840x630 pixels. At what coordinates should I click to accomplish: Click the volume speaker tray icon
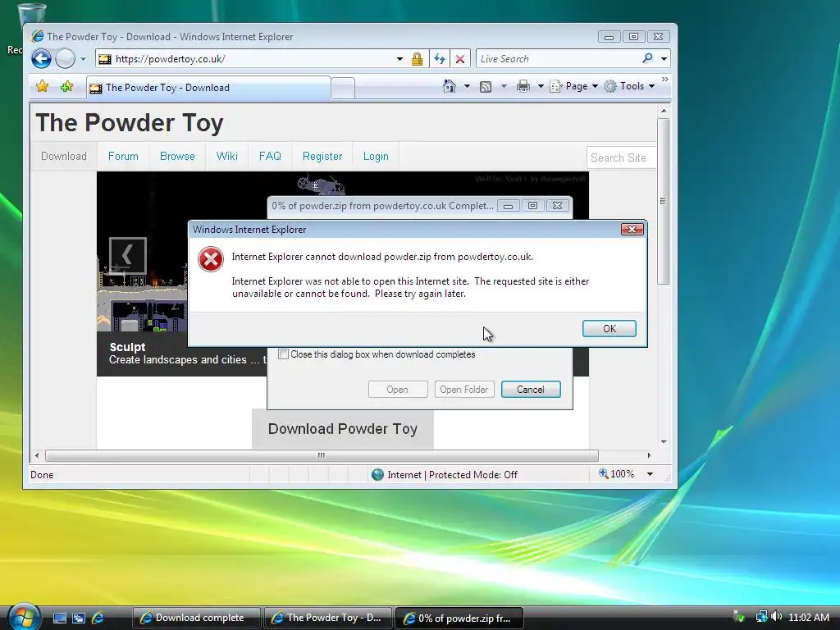777,617
